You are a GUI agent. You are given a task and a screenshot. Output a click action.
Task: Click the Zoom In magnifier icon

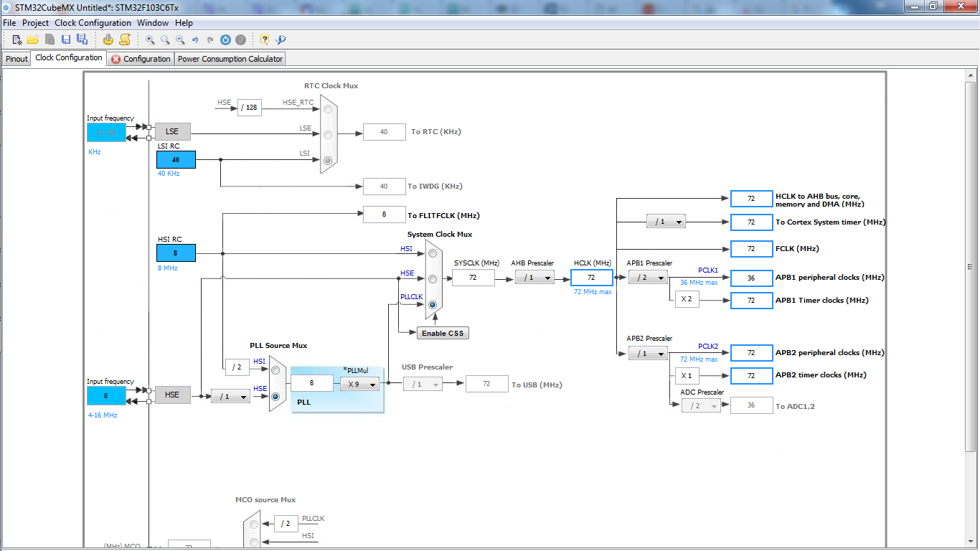(x=150, y=39)
